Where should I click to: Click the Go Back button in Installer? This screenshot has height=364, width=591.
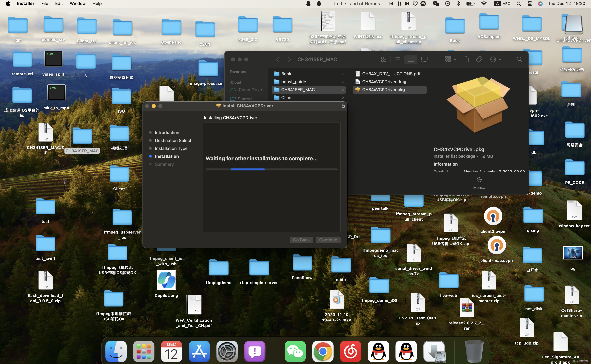click(301, 240)
